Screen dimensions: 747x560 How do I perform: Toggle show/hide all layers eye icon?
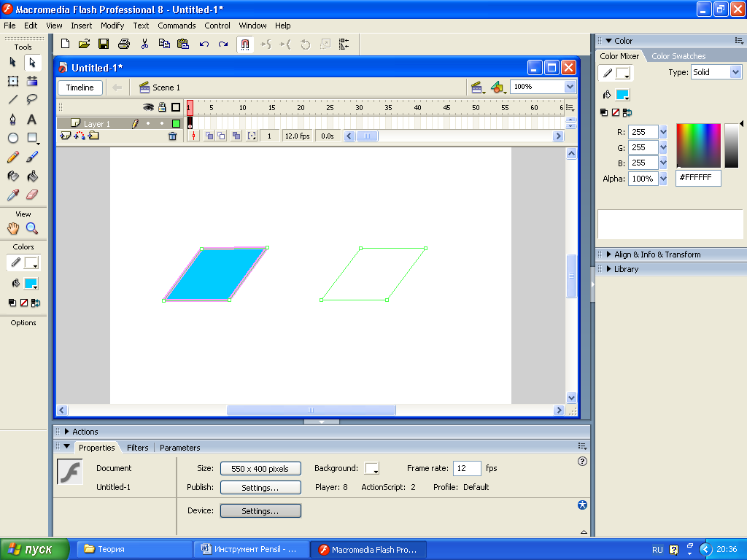coord(148,107)
